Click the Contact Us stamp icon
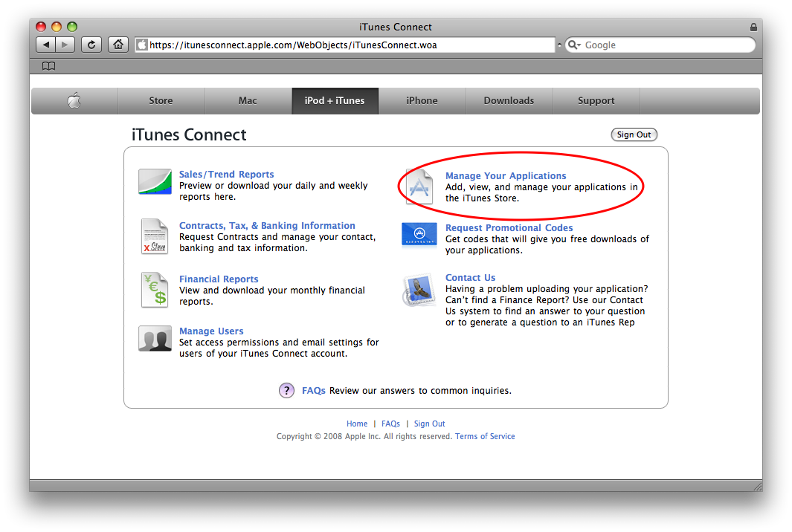This screenshot has width=792, height=532. coord(419,291)
